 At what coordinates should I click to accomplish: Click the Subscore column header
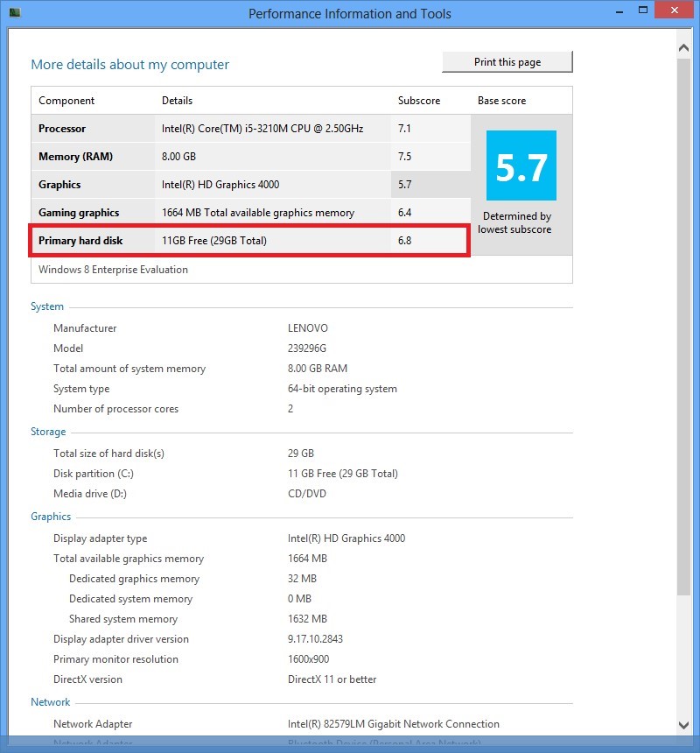[x=419, y=101]
